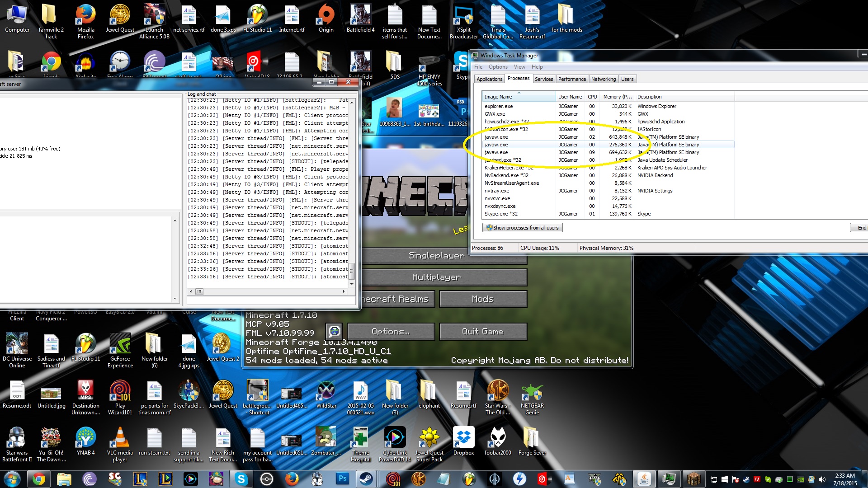Screen dimensions: 868x488
Task: Switch to the Minecraft taskbar button
Action: pos(693,479)
